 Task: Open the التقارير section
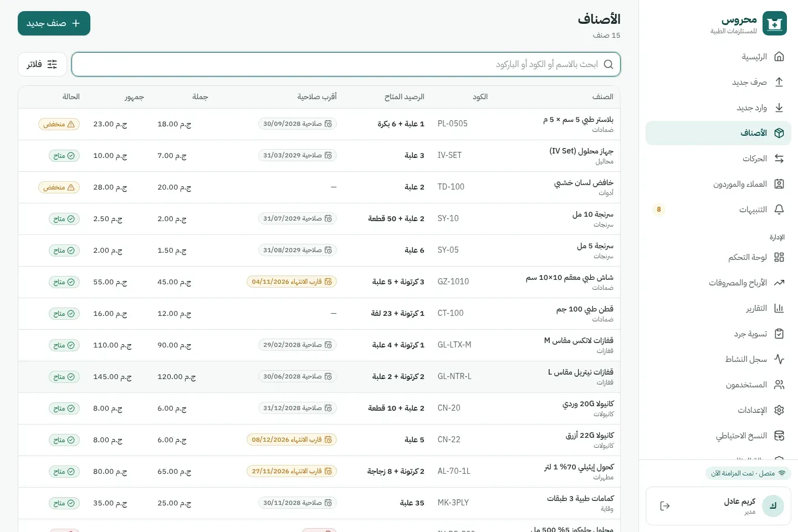(718, 308)
